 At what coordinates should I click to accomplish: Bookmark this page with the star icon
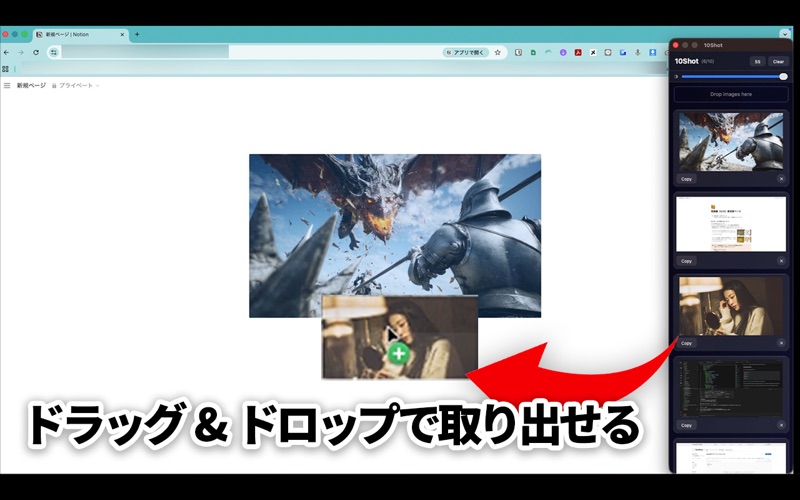[x=497, y=53]
